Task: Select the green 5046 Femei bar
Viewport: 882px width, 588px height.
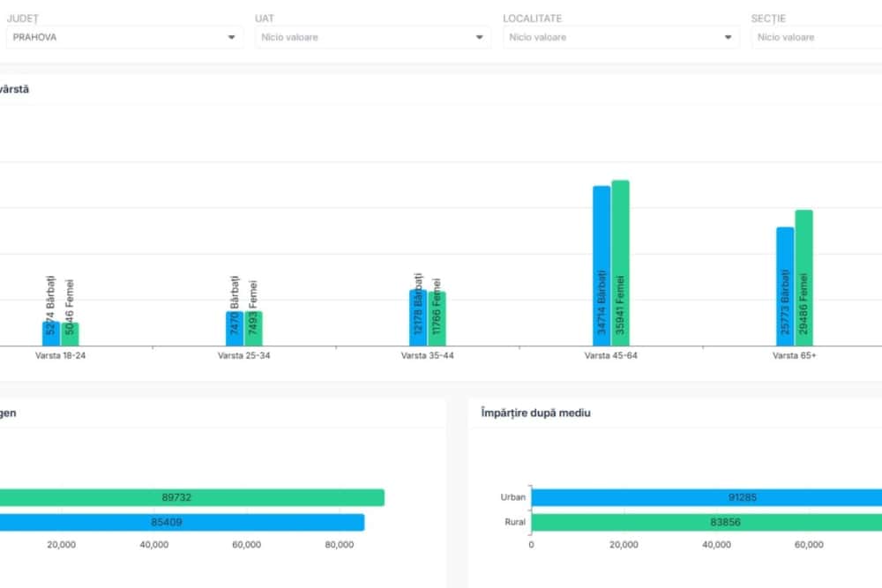Action: 70,333
